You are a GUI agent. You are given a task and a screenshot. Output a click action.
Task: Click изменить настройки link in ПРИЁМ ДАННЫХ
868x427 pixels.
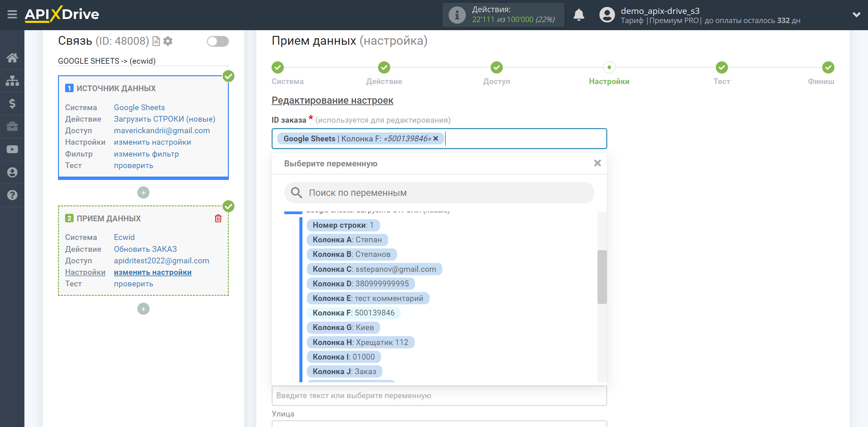coord(152,272)
